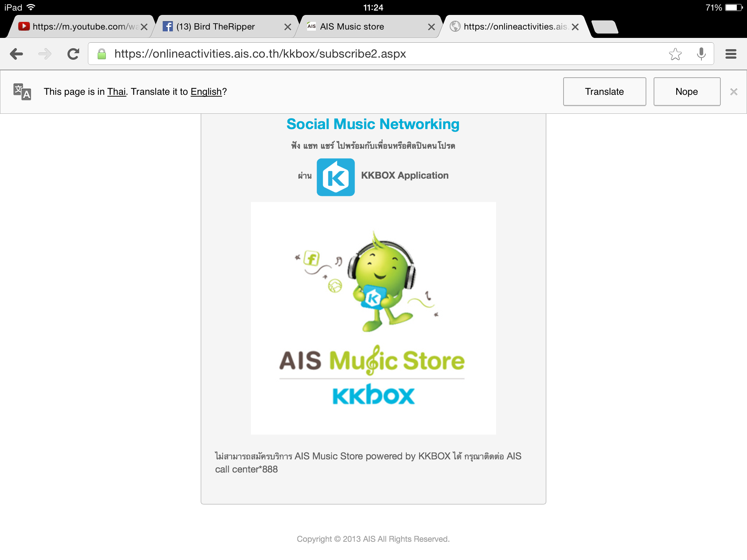This screenshot has height=560, width=747.
Task: Change target language via English link
Action: (206, 92)
